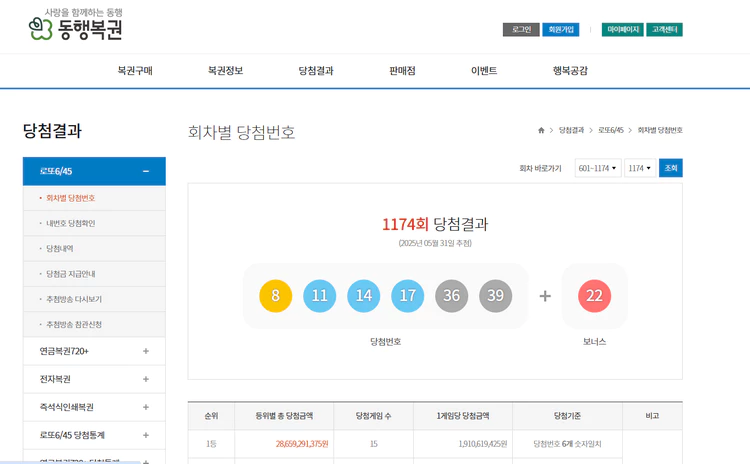Click 등위별 총 당첨금액 column header
The image size is (750, 464).
(284, 416)
